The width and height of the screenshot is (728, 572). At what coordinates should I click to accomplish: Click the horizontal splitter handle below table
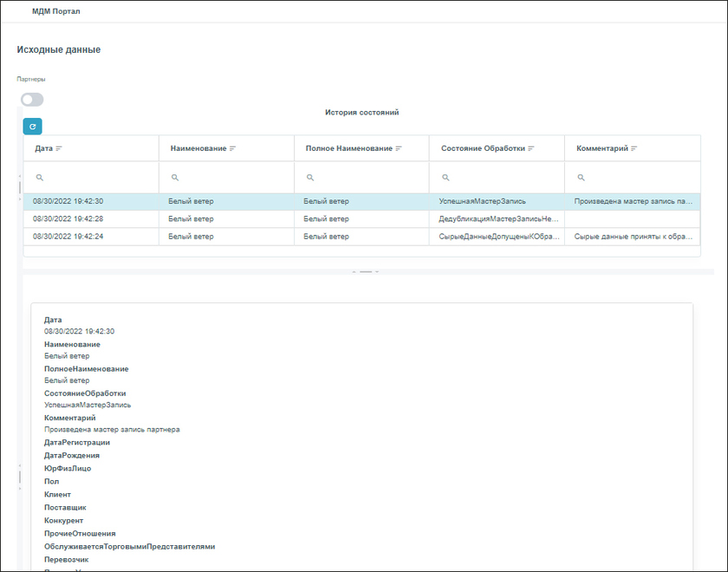coord(365,271)
